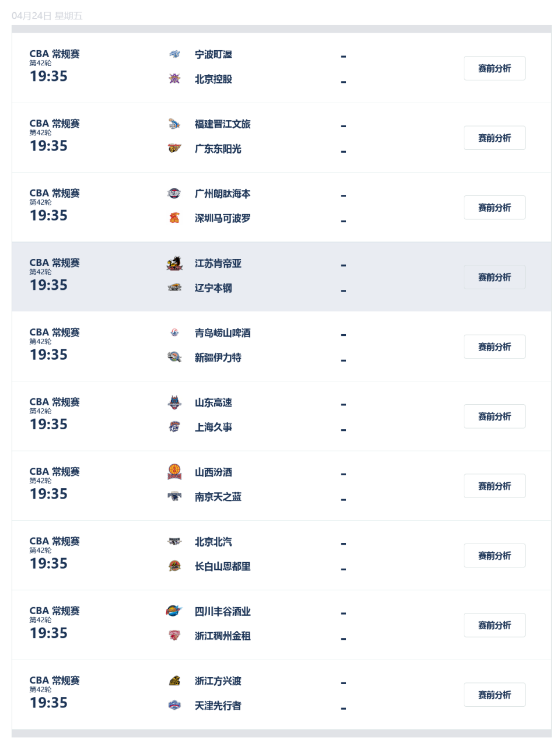Click the 宁波町渥 team logo
560x743 pixels.
pyautogui.click(x=174, y=54)
